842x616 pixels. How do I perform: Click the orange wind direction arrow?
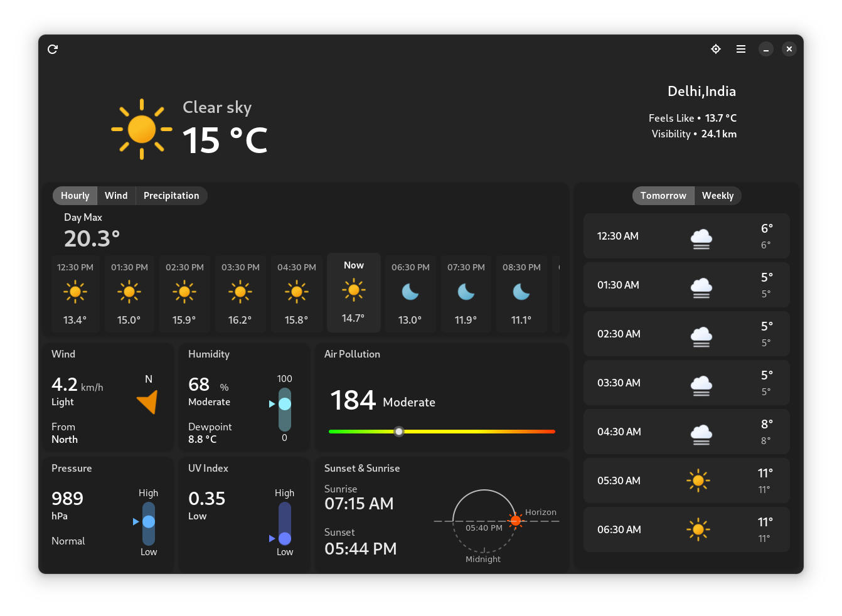pyautogui.click(x=147, y=401)
